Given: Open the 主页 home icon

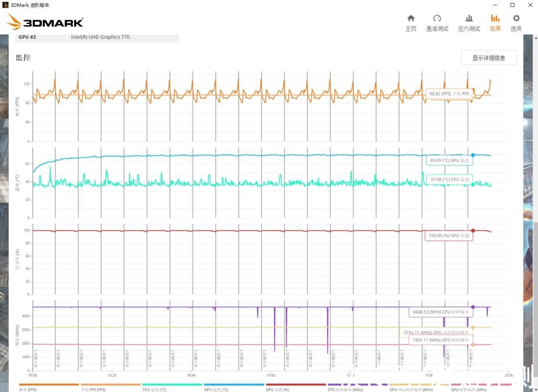Looking at the screenshot, I should [x=411, y=18].
